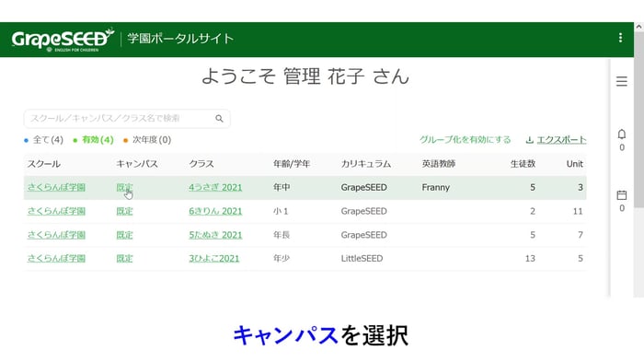The image size is (644, 362).
Task: Click the 年中 grade cell
Action: (x=282, y=187)
